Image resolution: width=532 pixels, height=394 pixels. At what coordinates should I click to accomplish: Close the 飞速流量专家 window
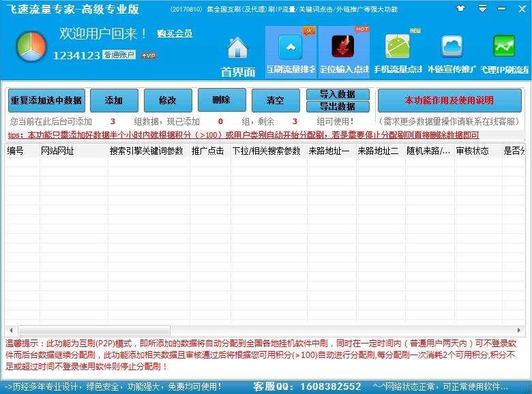pos(522,9)
